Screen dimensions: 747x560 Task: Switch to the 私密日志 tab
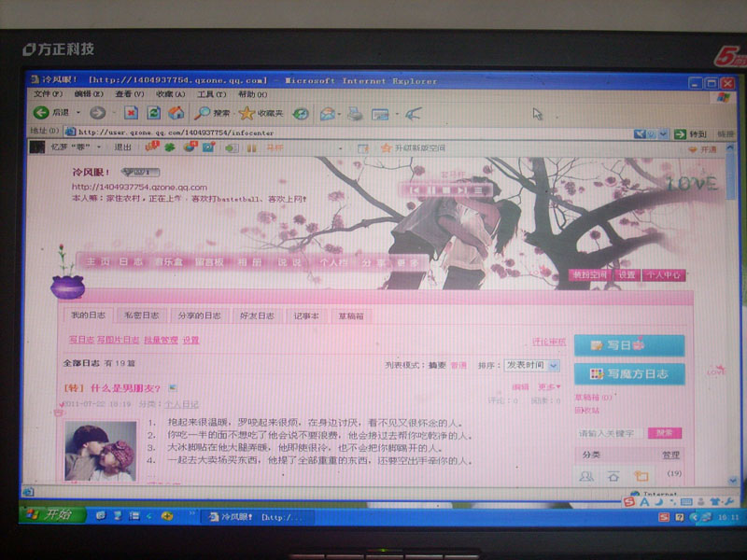point(142,315)
